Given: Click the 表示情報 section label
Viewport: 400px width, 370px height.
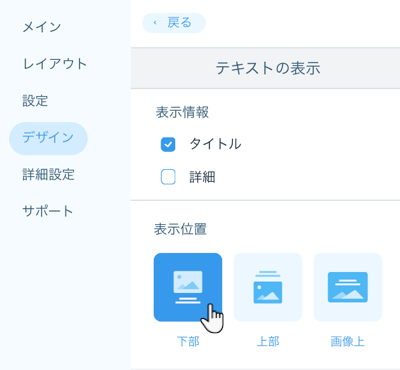Looking at the screenshot, I should click(182, 113).
